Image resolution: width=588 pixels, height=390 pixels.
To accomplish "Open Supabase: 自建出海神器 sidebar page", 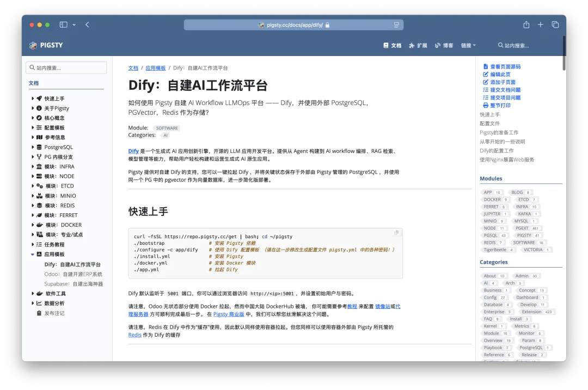I will [x=73, y=284].
